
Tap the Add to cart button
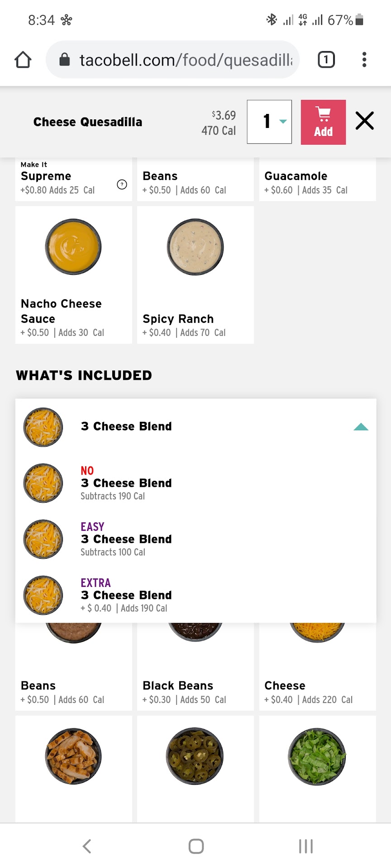[323, 122]
